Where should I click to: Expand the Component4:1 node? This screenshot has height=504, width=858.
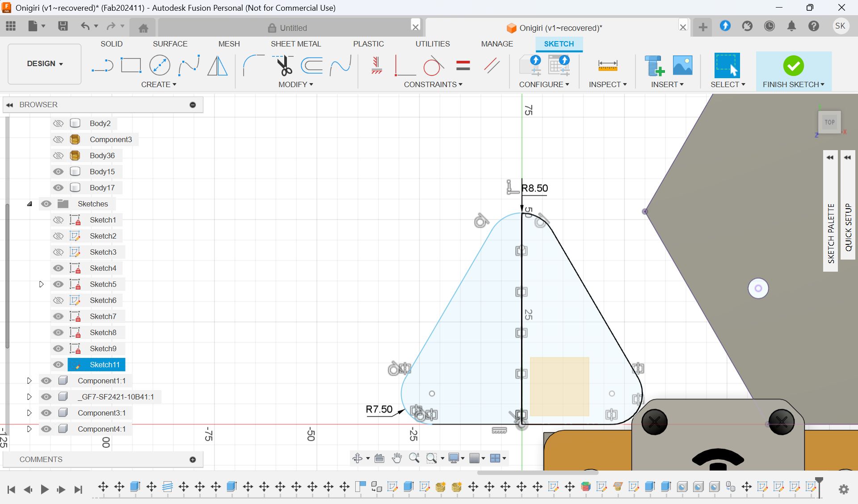29,429
